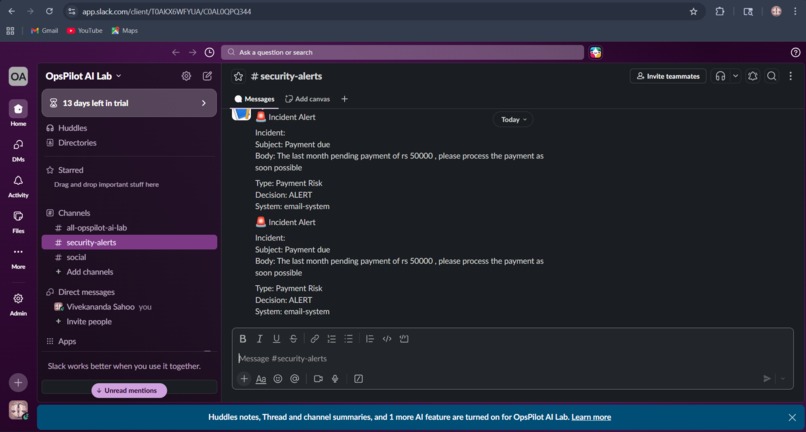806x432 pixels.
Task: Open the Home view in left rail
Action: tap(18, 113)
